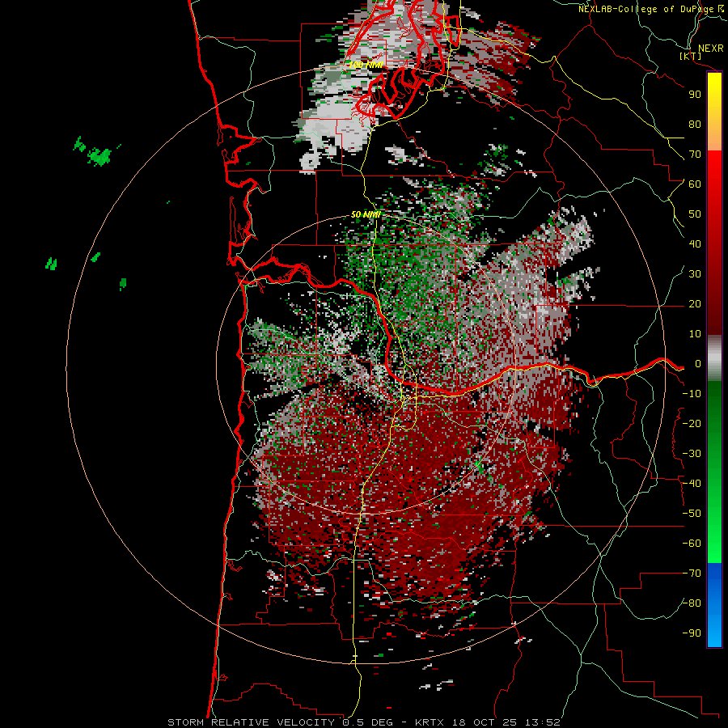Click the "0.5 DEG" elevation text
The height and width of the screenshot is (728, 728).
coord(368,722)
